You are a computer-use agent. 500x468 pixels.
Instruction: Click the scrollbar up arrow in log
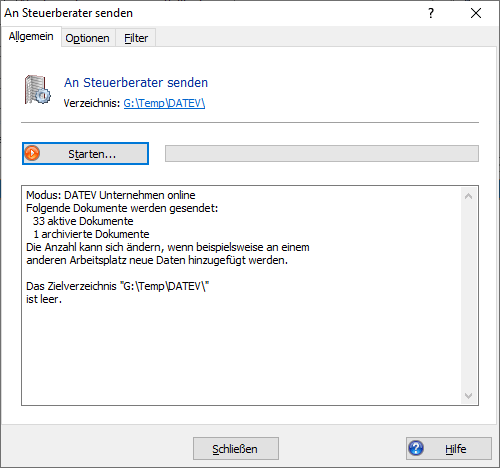pyautogui.click(x=468, y=196)
